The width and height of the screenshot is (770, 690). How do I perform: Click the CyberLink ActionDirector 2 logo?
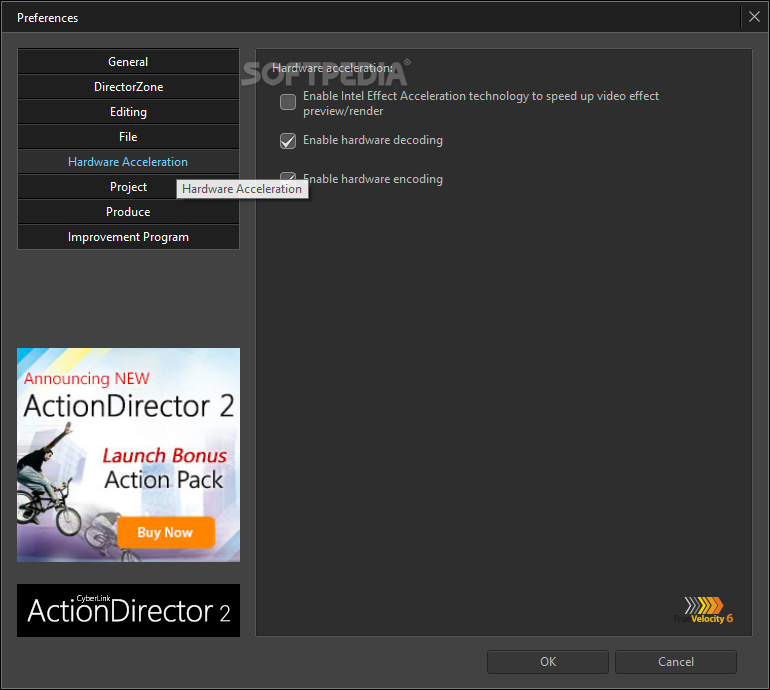pyautogui.click(x=129, y=610)
